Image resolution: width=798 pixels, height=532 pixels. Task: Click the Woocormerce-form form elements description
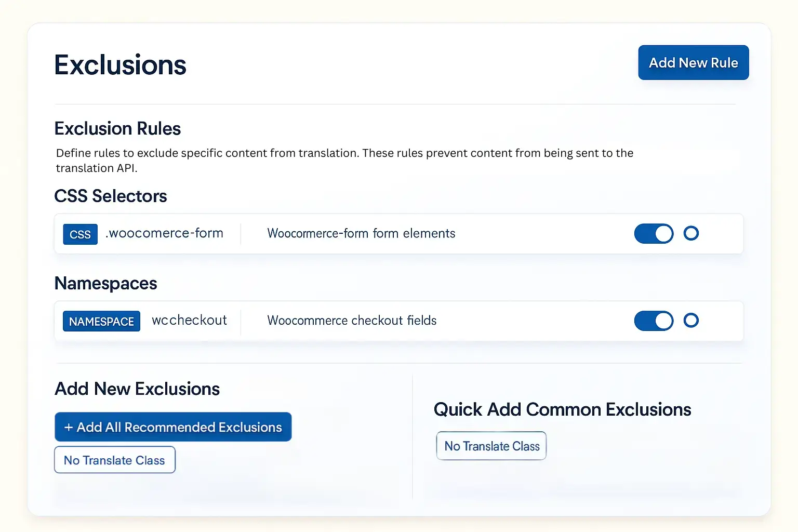click(361, 233)
